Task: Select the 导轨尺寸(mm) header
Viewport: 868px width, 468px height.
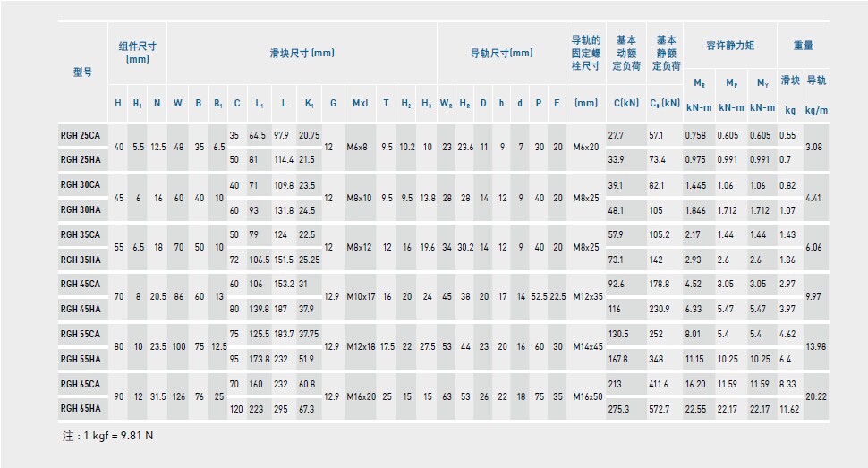Action: tap(501, 53)
